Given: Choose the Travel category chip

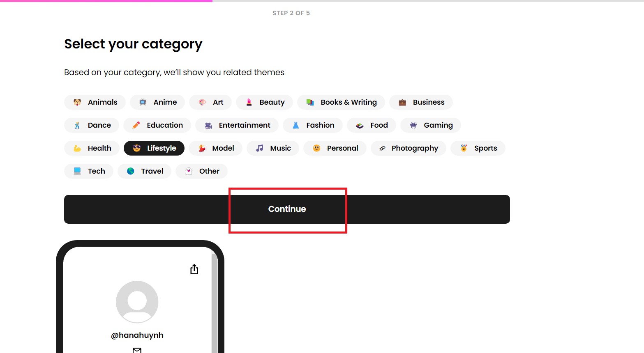Looking at the screenshot, I should tap(144, 171).
